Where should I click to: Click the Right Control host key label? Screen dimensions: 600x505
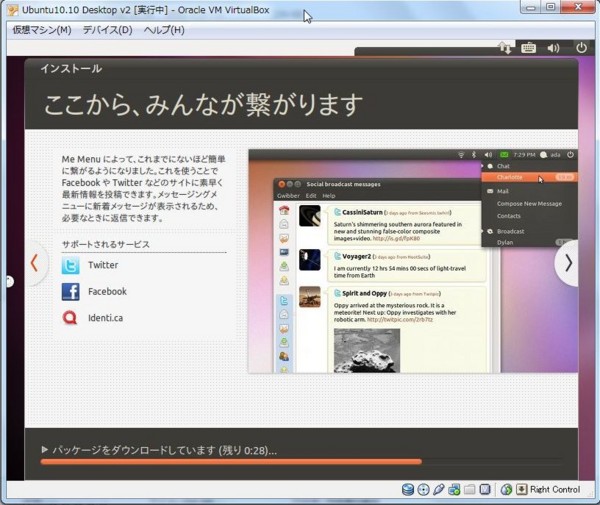pos(555,489)
